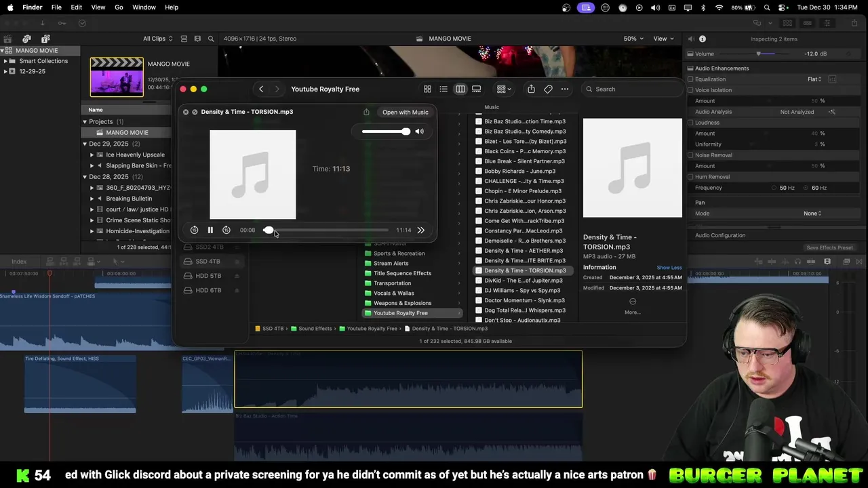Click the share icon in Quick Look preview

(x=366, y=112)
